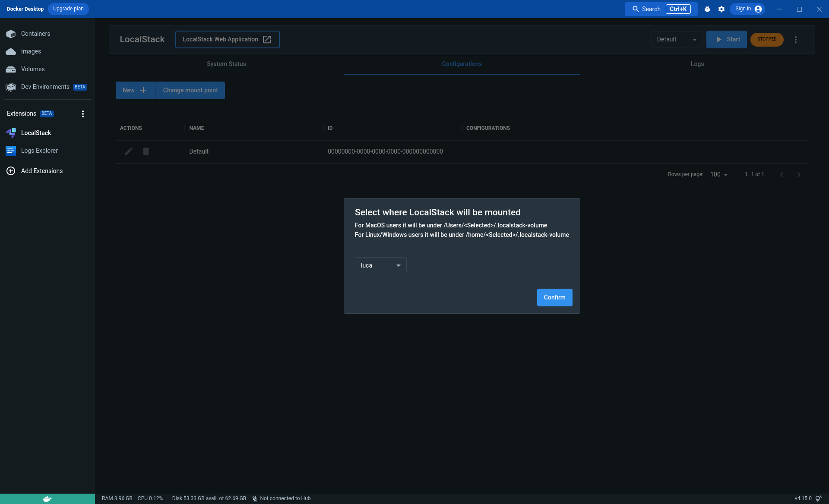
Task: Open the rows per page dropdown
Action: [719, 174]
